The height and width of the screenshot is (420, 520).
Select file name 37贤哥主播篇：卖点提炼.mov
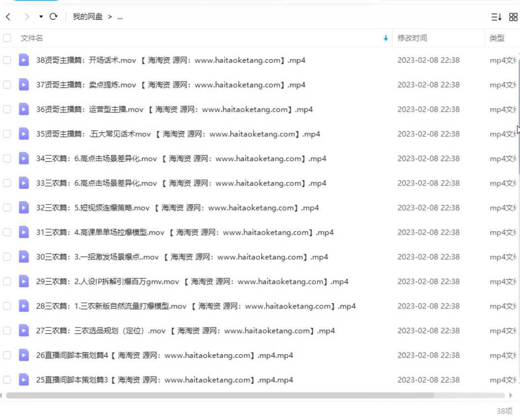point(171,85)
